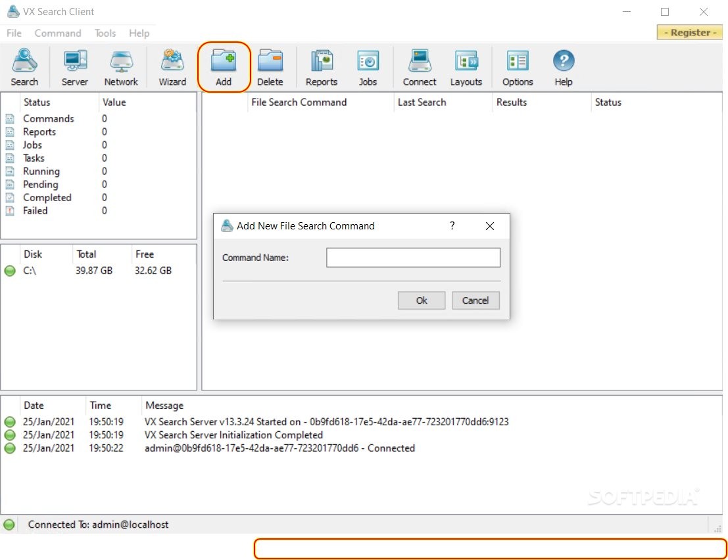The width and height of the screenshot is (728, 560).
Task: Click the Running status row icon
Action: tap(10, 171)
